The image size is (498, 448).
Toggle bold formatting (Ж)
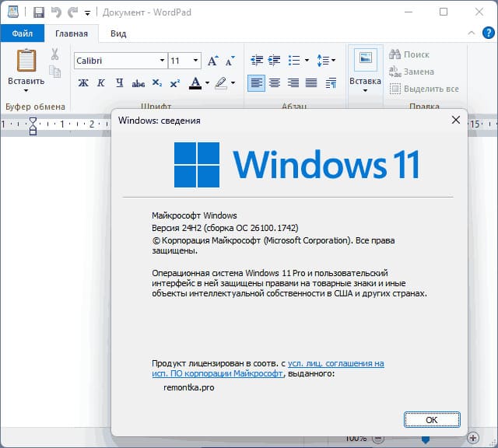(x=83, y=83)
